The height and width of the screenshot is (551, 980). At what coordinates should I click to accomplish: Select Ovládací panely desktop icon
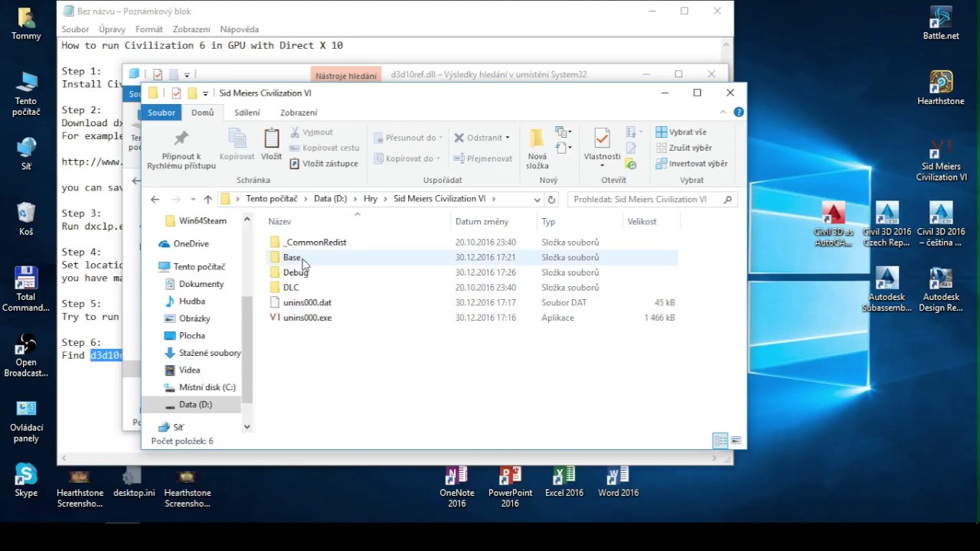(x=26, y=420)
